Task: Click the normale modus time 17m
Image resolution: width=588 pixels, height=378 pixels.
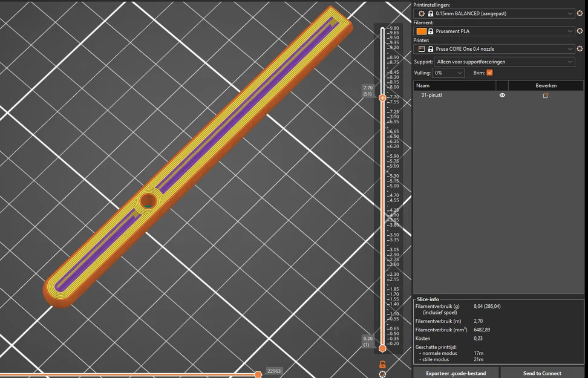Action: (x=479, y=353)
